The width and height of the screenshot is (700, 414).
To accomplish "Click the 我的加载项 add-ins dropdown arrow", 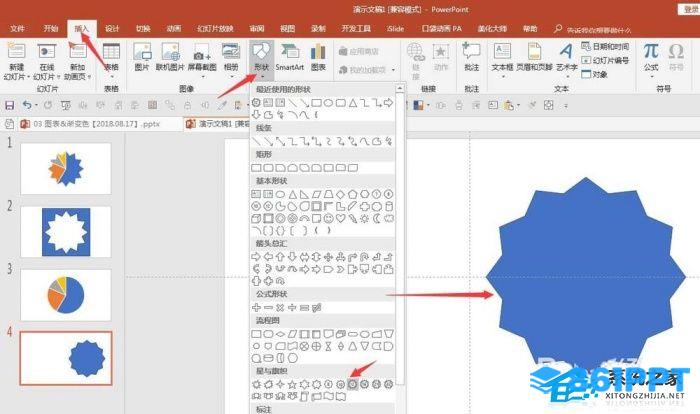I will click(393, 70).
